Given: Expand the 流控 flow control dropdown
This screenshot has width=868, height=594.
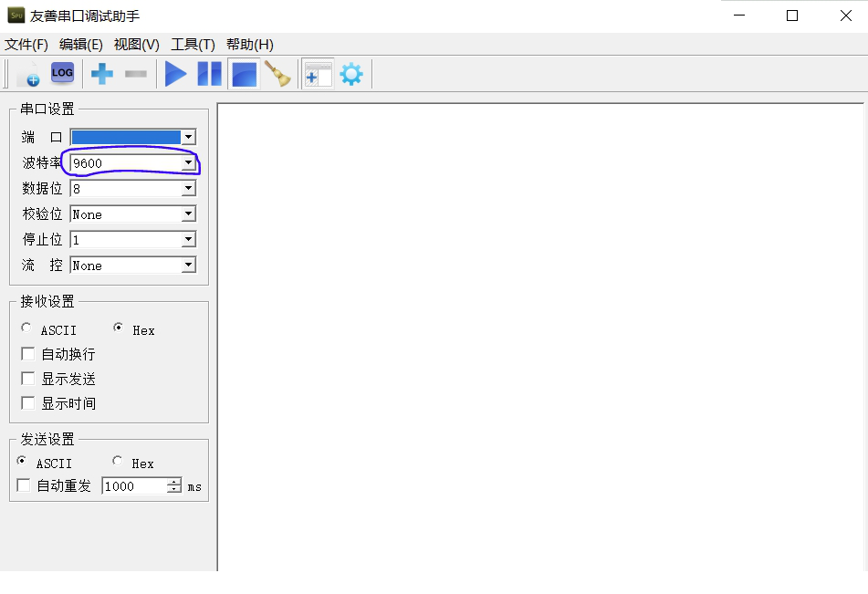Looking at the screenshot, I should click(x=188, y=265).
